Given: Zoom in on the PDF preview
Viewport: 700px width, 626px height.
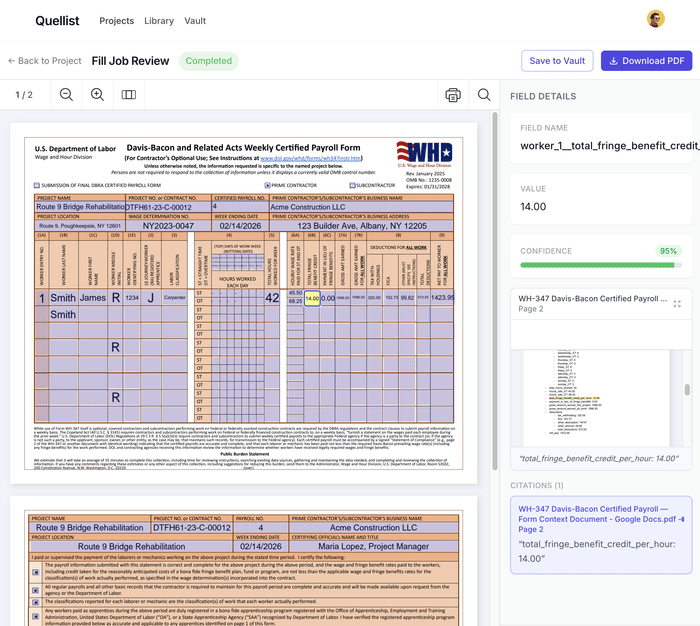Looking at the screenshot, I should click(97, 95).
